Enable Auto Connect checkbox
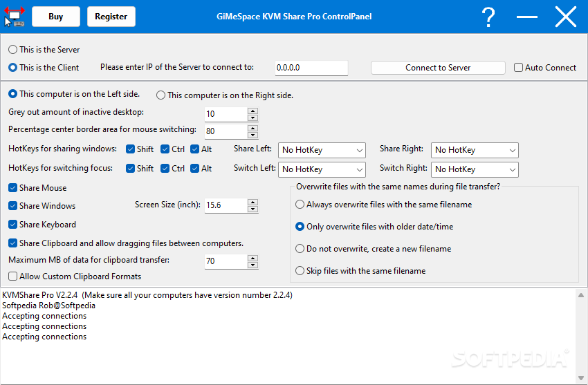Image resolution: width=588 pixels, height=385 pixels. tap(545, 68)
